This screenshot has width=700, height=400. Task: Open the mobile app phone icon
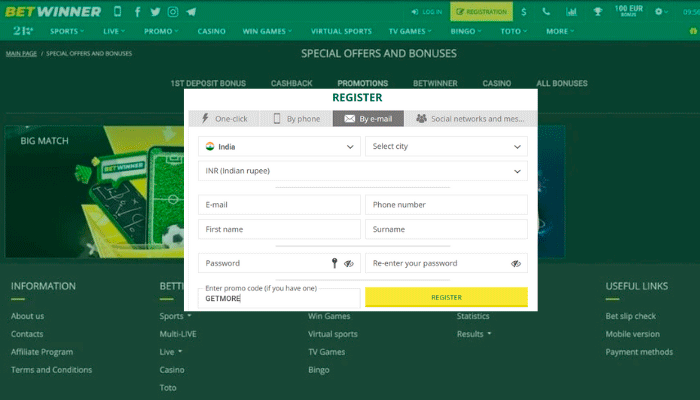(117, 12)
